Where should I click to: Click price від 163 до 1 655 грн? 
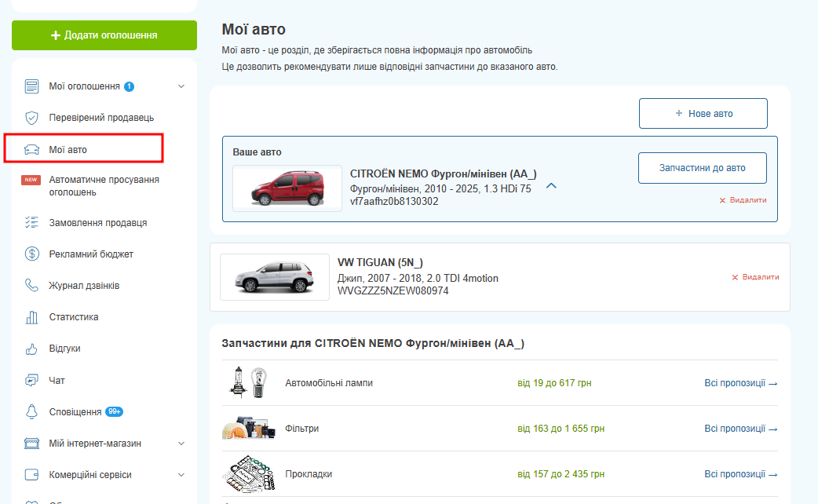pos(561,429)
